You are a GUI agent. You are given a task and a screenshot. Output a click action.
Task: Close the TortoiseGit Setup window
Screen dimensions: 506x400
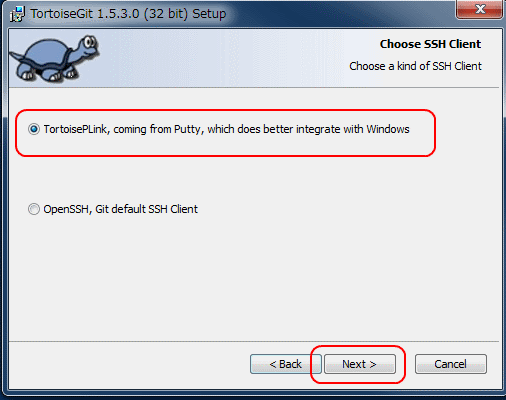pyautogui.click(x=480, y=9)
